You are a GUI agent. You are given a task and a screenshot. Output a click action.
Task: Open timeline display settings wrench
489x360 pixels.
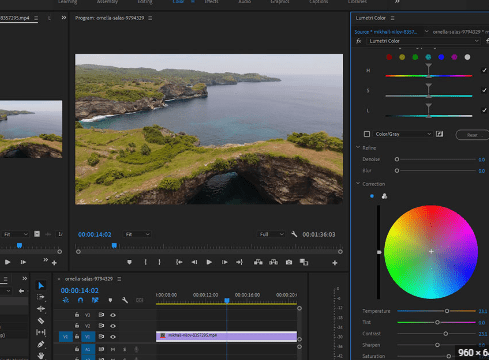coord(125,300)
